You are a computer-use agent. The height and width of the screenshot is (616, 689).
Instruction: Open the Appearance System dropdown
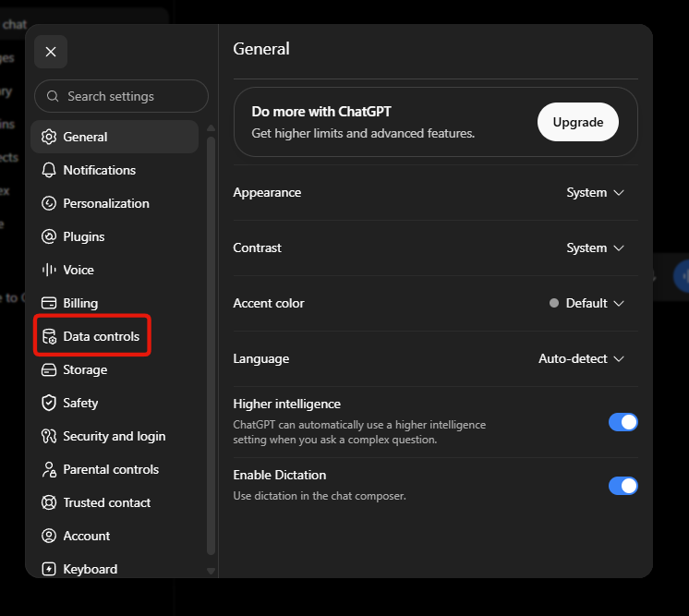point(595,192)
